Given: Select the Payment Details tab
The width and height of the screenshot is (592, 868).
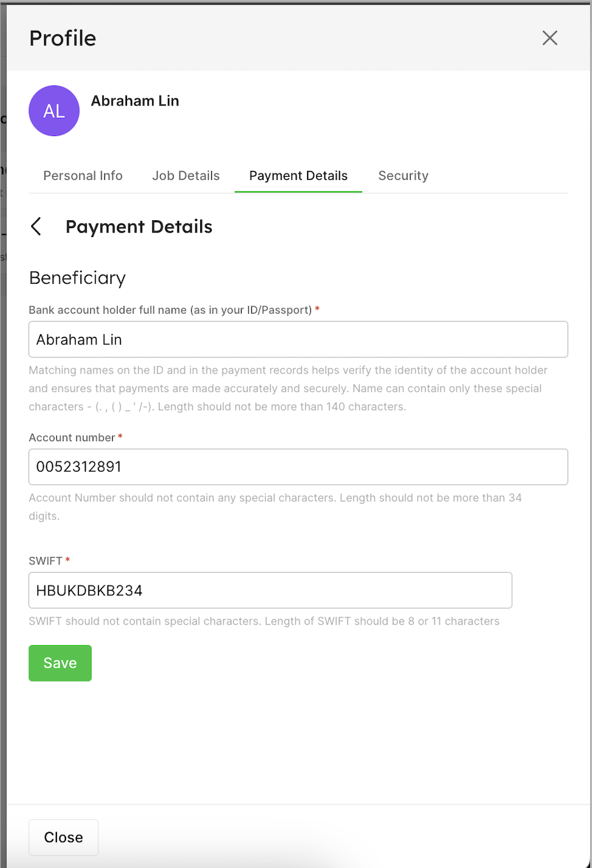Looking at the screenshot, I should click(298, 176).
